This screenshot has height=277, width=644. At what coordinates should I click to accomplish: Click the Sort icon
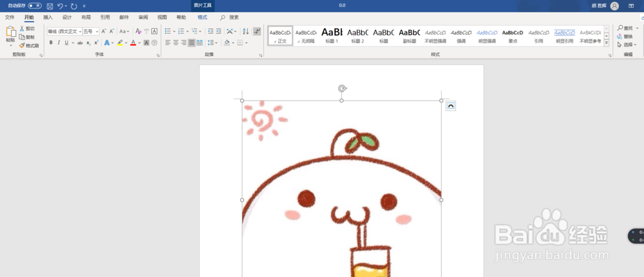(245, 31)
